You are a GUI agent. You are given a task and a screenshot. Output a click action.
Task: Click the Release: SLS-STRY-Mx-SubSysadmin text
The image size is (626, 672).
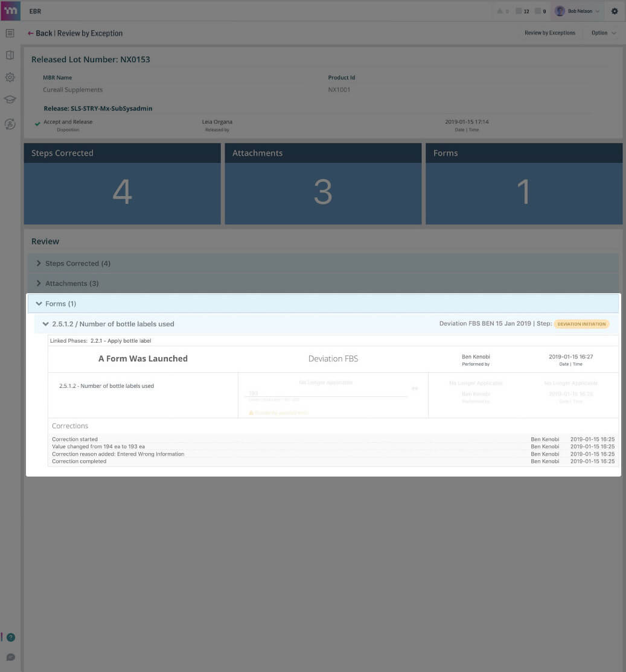coord(98,109)
